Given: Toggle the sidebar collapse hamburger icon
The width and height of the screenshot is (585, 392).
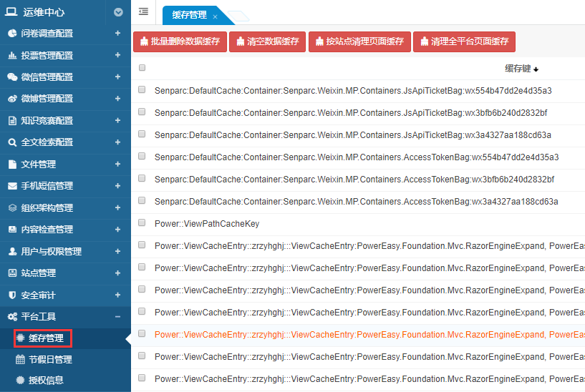Looking at the screenshot, I should pyautogui.click(x=143, y=11).
